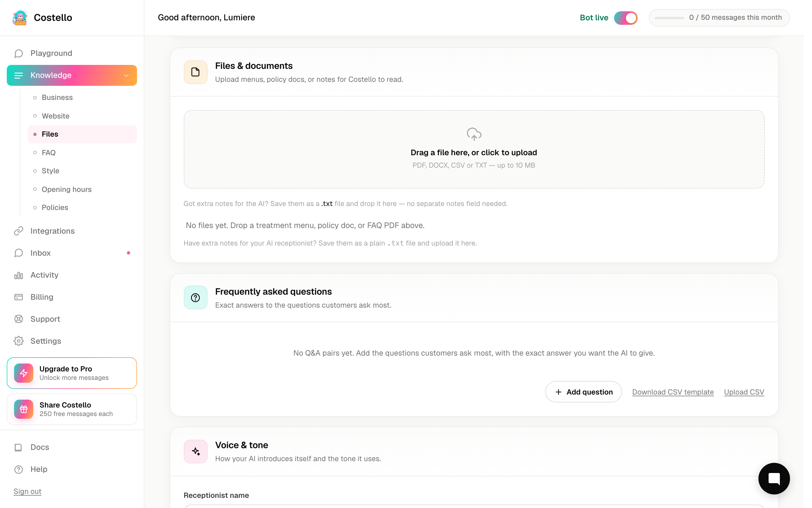Open the Inbox menu item
Image resolution: width=812 pixels, height=508 pixels.
coord(72,253)
